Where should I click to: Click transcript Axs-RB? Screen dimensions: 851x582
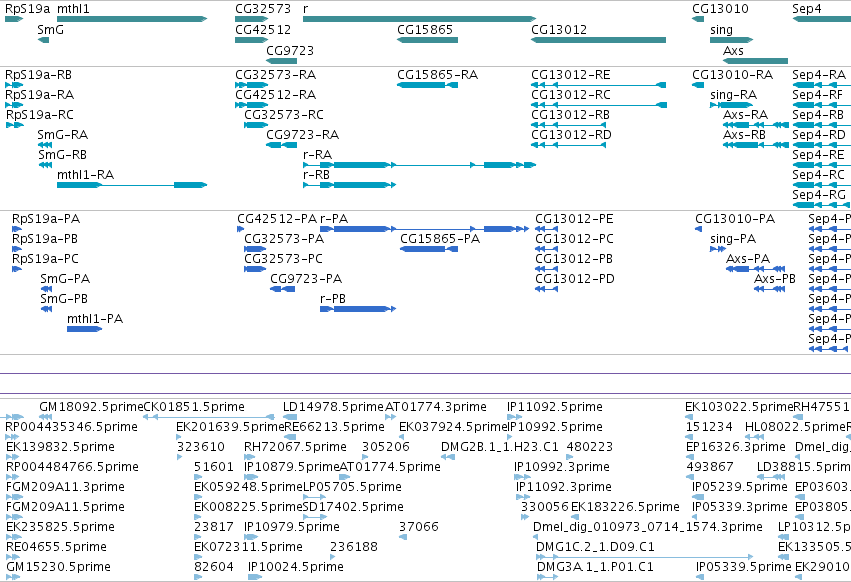744,135
